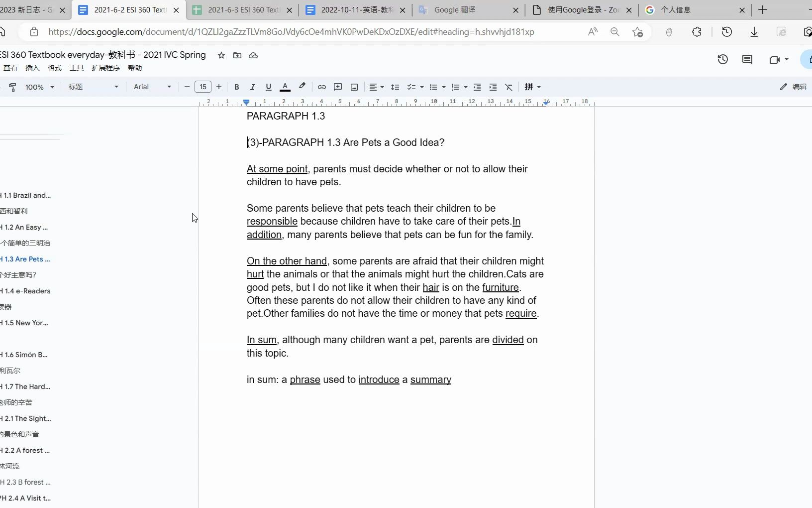
Task: Decrease indent icon
Action: 477,87
